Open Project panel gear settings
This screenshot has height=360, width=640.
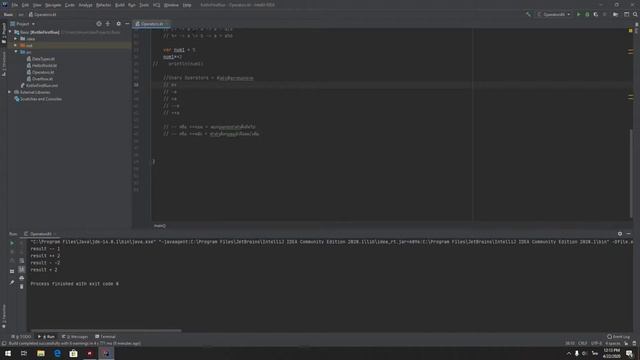pyautogui.click(x=118, y=24)
